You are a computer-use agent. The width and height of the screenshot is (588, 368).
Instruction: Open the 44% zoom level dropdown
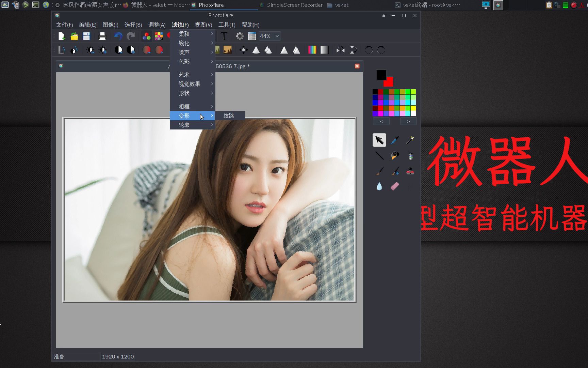pos(269,36)
